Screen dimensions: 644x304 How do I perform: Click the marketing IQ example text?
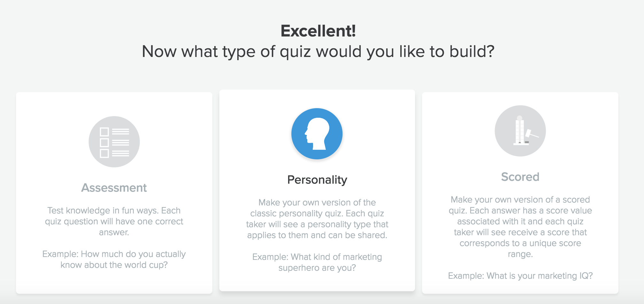click(520, 276)
